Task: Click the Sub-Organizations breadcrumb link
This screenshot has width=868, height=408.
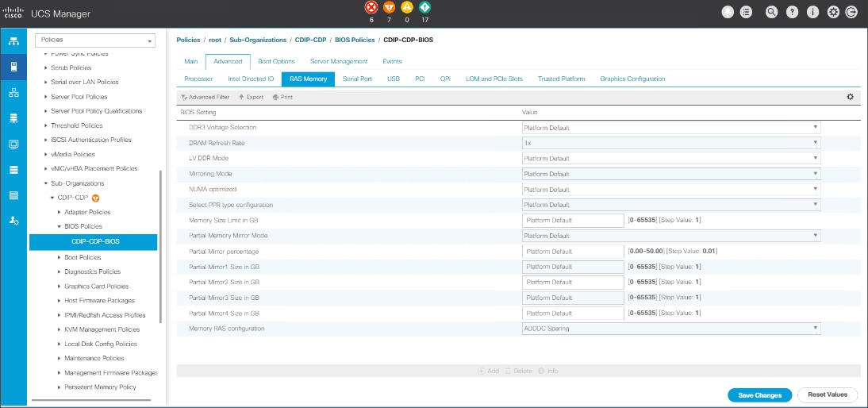Action: point(258,40)
